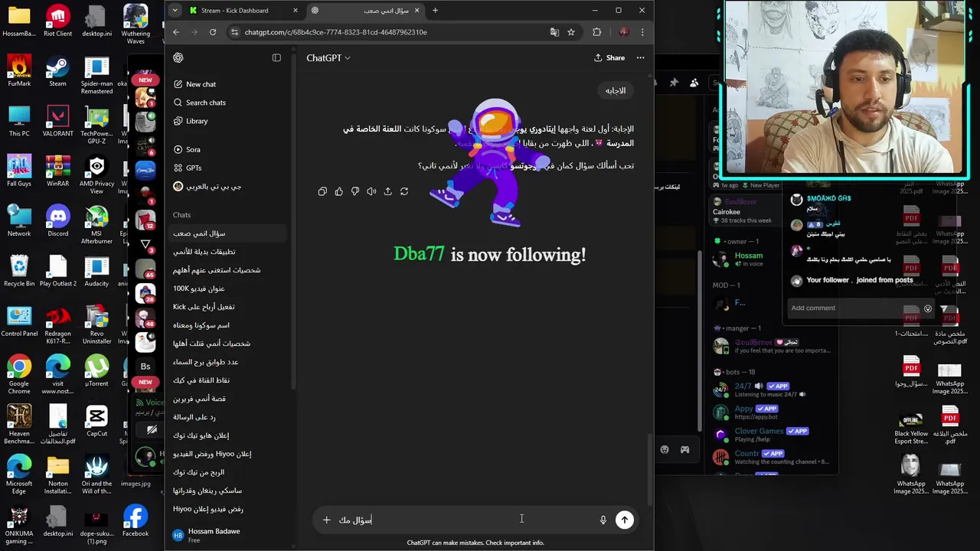980x551 pixels.
Task: Click the الاجابه user message bubble
Action: point(616,90)
